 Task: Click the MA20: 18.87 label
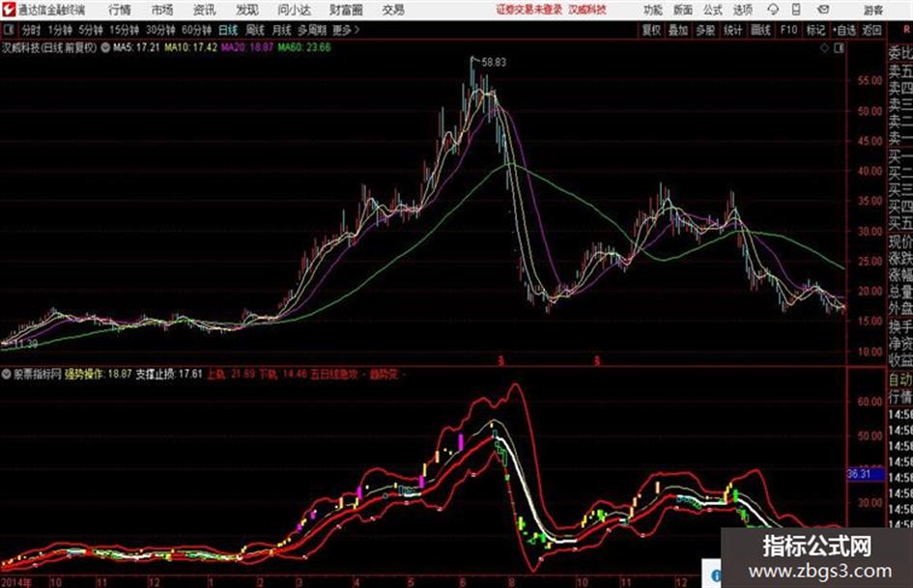coord(247,47)
